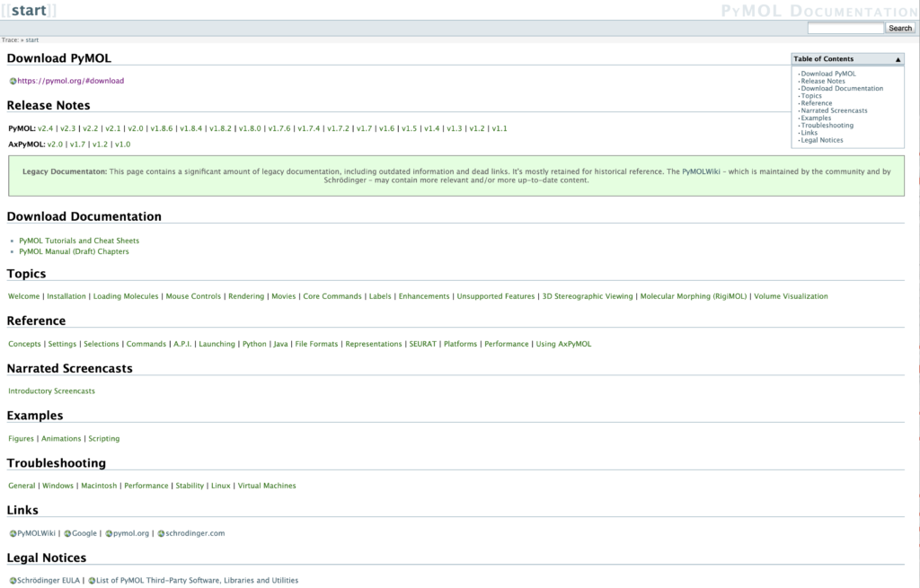Click the start page title link
This screenshot has height=588, width=920.
click(x=29, y=10)
